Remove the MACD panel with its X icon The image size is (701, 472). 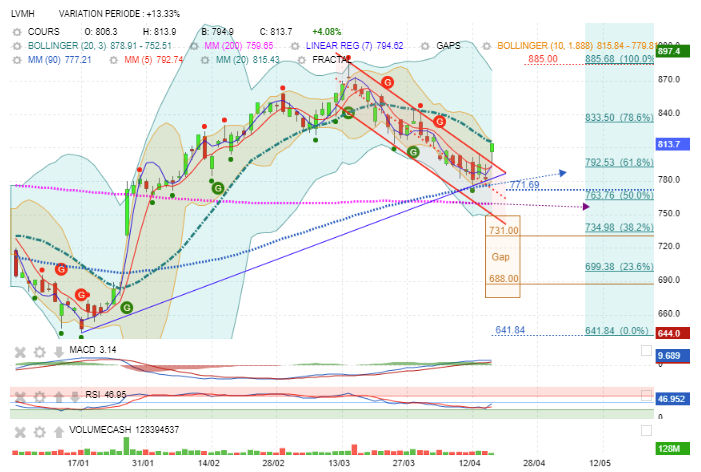20,352
